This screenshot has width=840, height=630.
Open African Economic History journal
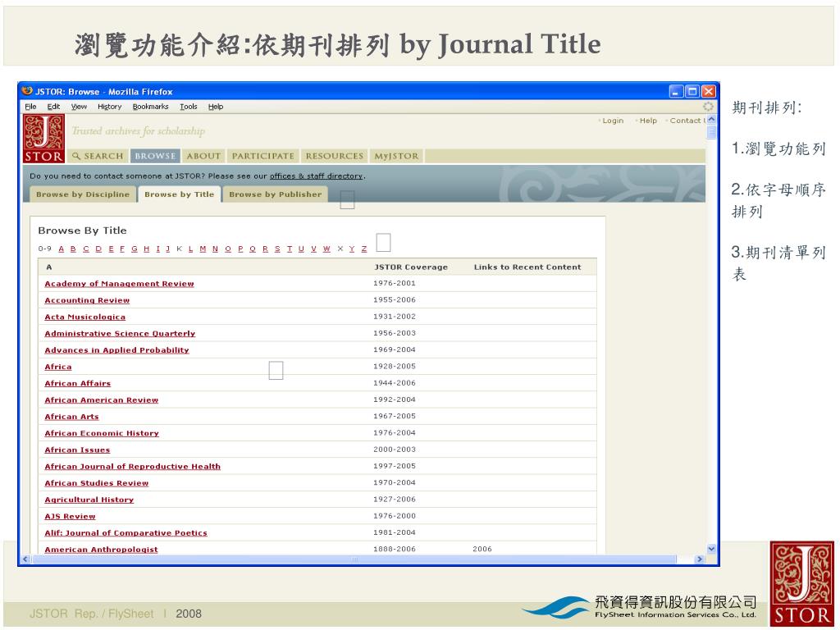[102, 433]
